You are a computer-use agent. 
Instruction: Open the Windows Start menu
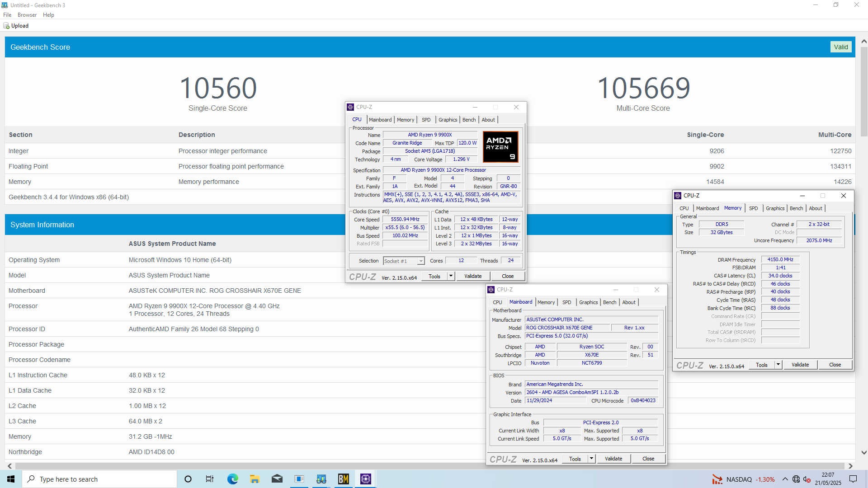(x=11, y=479)
